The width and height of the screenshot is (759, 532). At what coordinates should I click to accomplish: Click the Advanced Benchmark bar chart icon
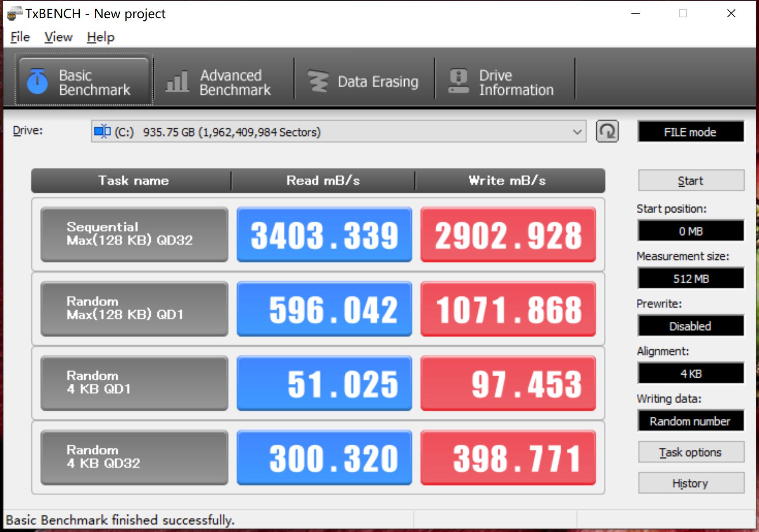[x=177, y=81]
